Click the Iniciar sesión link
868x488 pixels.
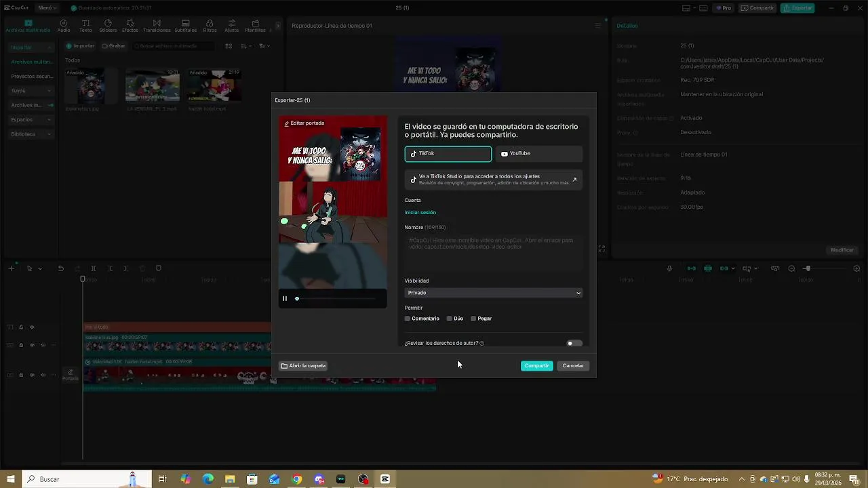pyautogui.click(x=420, y=213)
